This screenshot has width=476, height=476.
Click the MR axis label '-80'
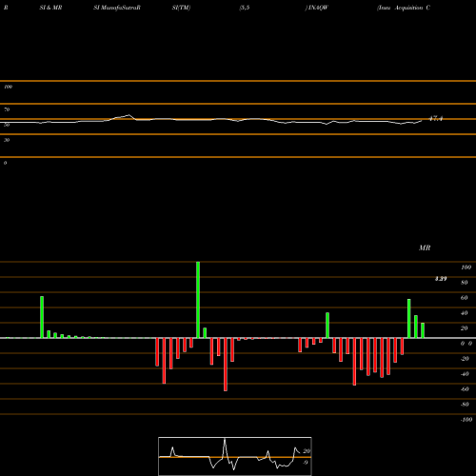pos(465,405)
